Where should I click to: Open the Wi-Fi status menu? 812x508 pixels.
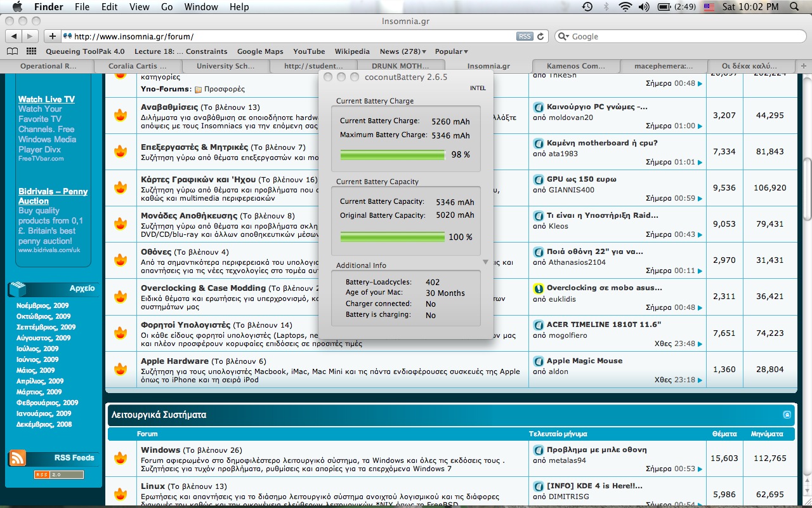(x=625, y=7)
